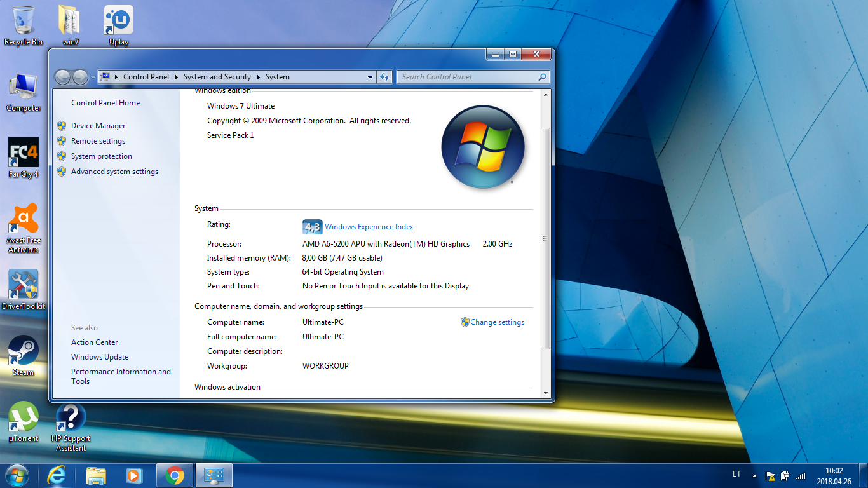This screenshot has width=868, height=488.
Task: Select Control Panel breadcrumb
Action: (146, 77)
